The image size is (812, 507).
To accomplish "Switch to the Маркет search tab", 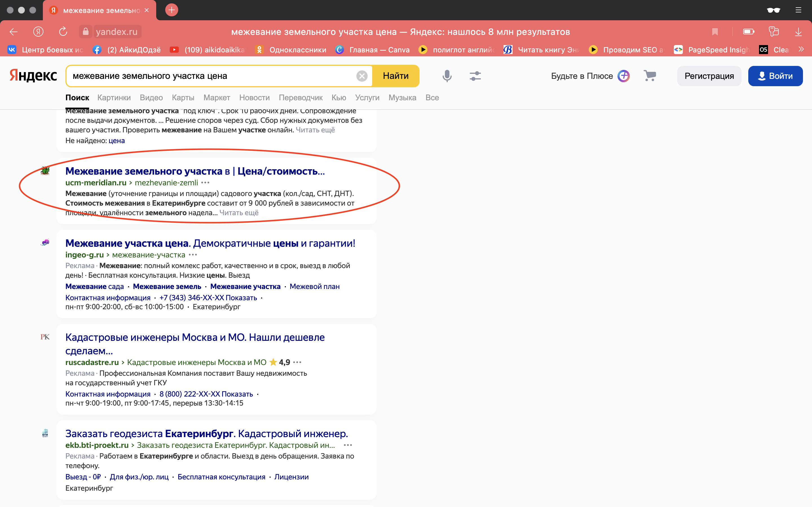I will (217, 97).
